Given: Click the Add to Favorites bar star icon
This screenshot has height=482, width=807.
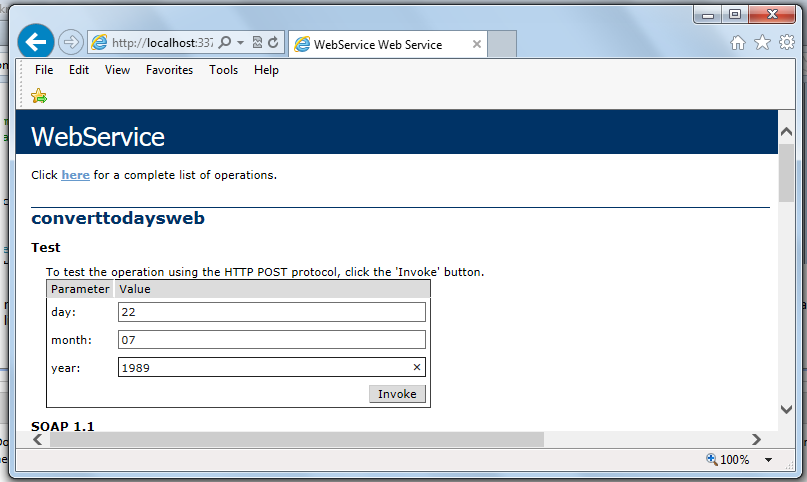Looking at the screenshot, I should [39, 96].
